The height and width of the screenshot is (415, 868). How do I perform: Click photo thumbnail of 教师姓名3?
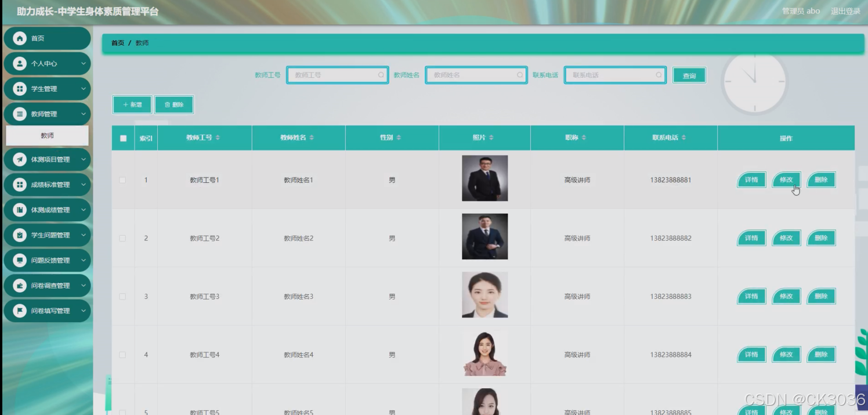(484, 295)
